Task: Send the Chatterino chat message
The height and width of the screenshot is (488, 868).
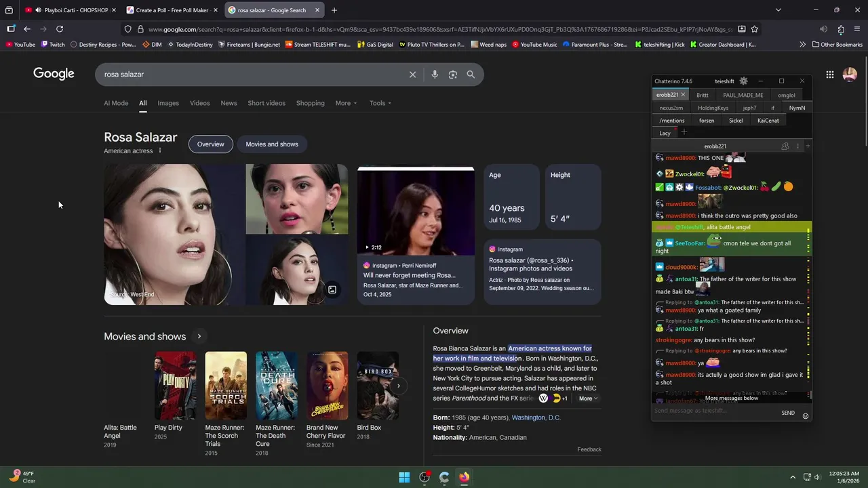Action: point(788,413)
